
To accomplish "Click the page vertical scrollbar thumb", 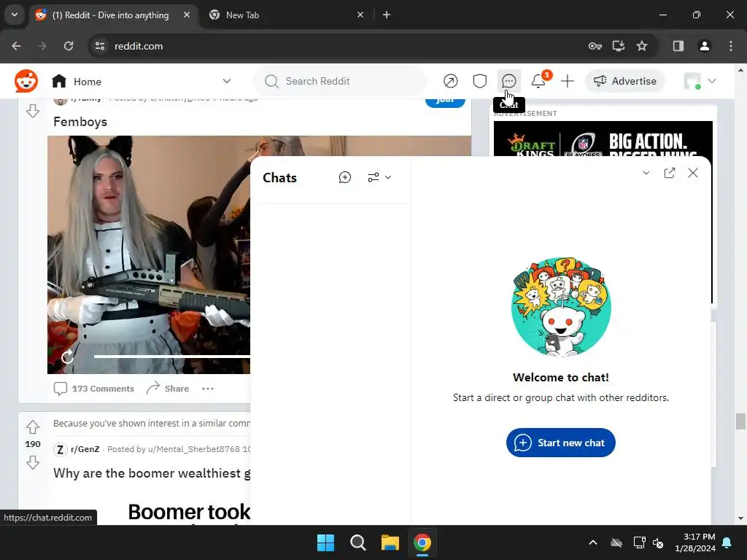I will click(740, 421).
